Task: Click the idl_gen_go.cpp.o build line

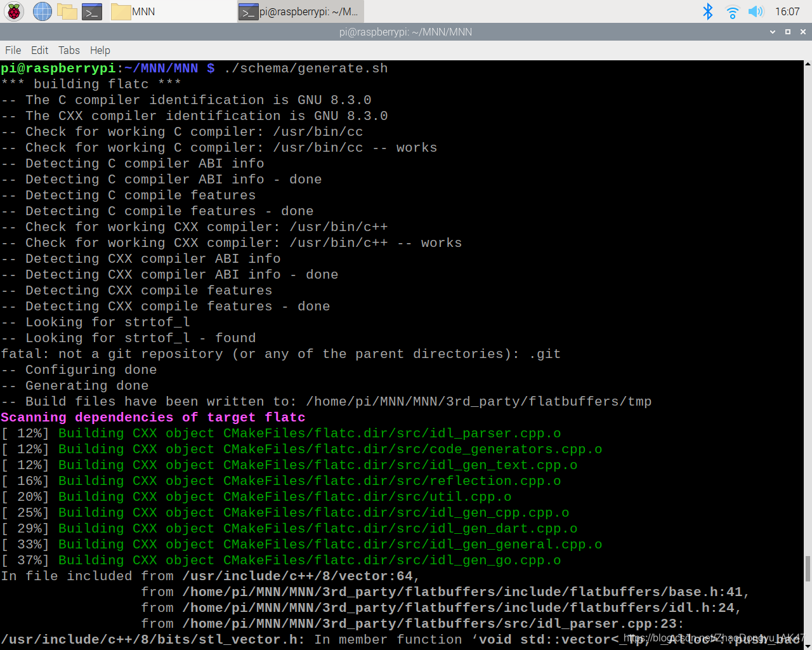Action: (x=281, y=560)
